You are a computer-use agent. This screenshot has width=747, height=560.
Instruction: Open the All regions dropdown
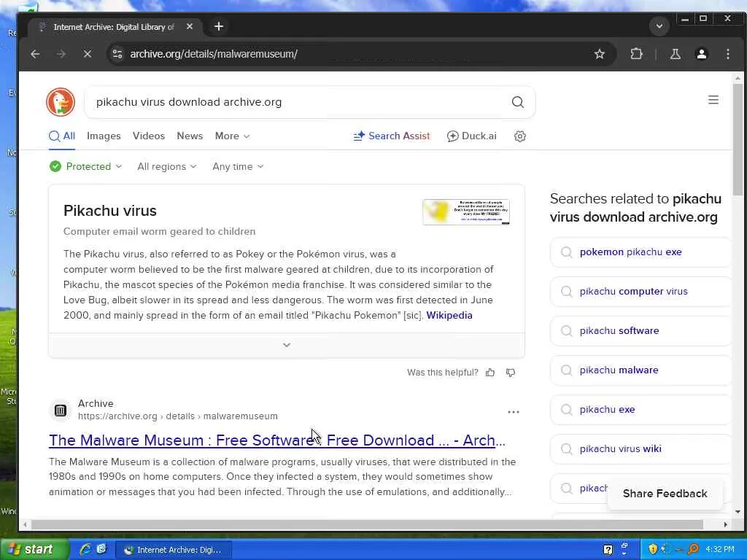click(x=167, y=167)
